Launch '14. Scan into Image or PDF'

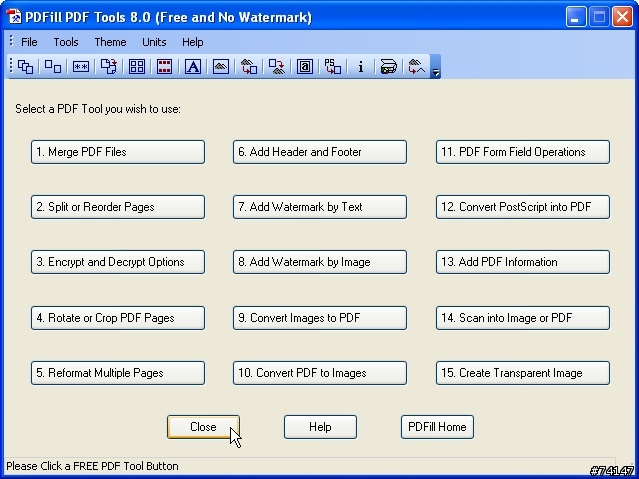pyautogui.click(x=523, y=318)
